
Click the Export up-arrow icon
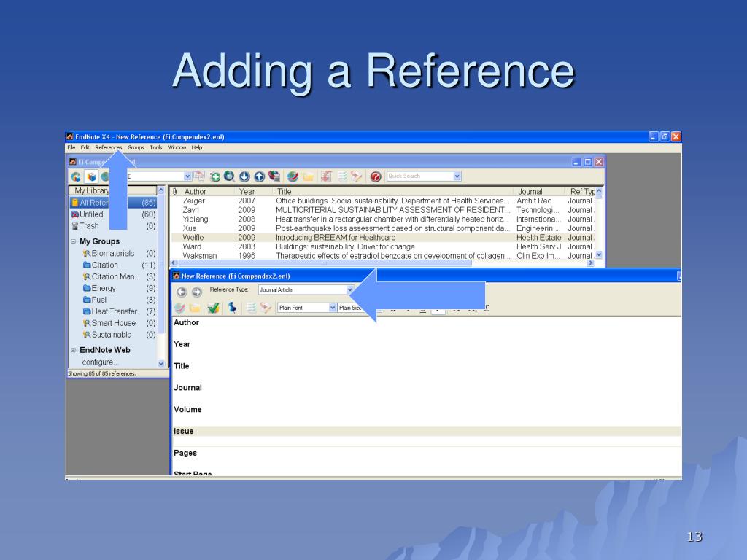click(259, 176)
